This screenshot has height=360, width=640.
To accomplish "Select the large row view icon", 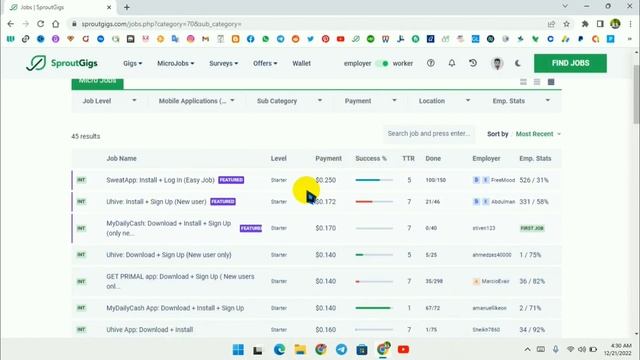I will click(523, 82).
